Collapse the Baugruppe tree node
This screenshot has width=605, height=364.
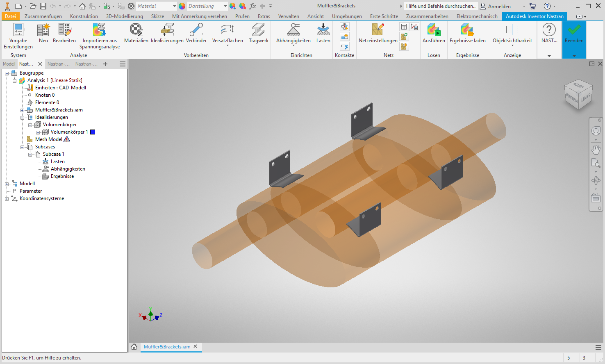point(7,73)
